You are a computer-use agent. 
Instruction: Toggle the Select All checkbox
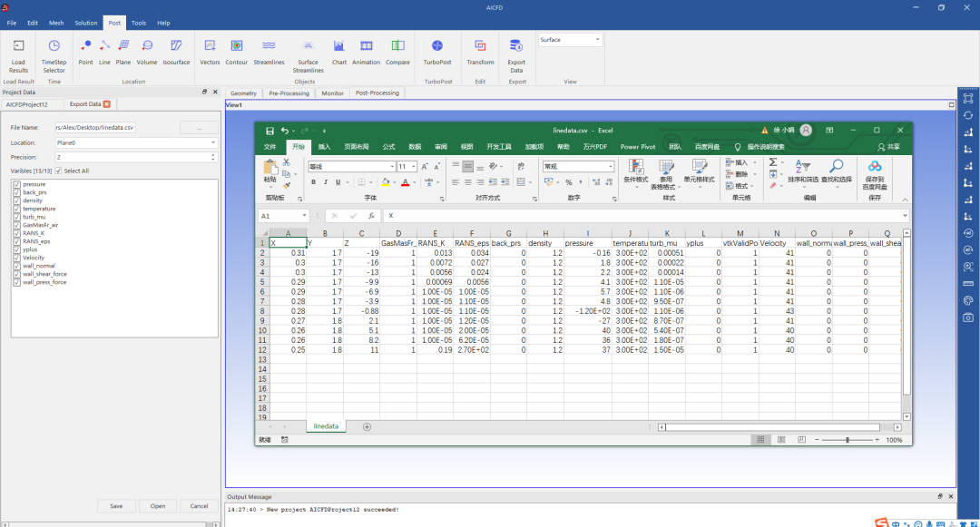click(x=58, y=171)
